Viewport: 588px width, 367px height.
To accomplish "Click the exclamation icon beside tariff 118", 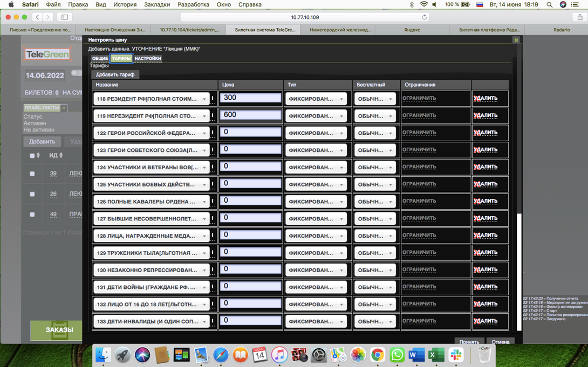I will (213, 99).
